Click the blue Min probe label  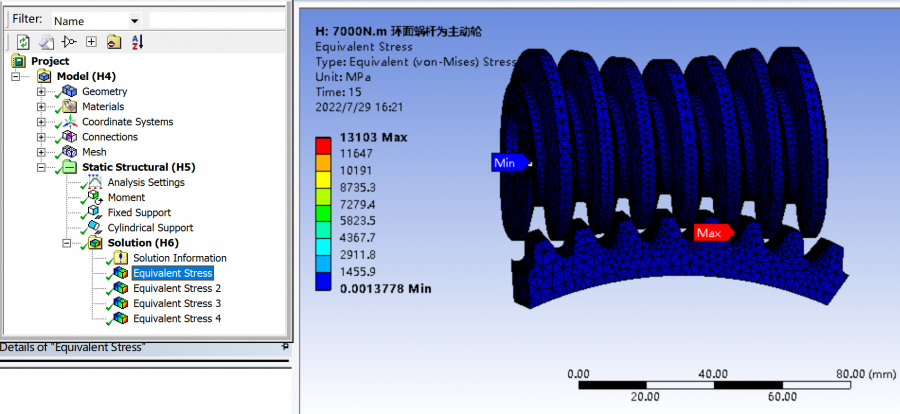[506, 162]
